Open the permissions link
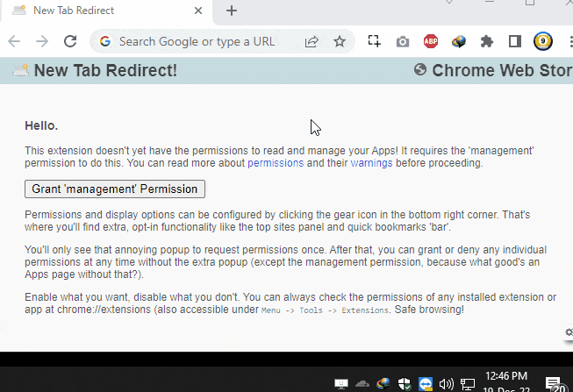This screenshot has width=573, height=392. click(276, 163)
